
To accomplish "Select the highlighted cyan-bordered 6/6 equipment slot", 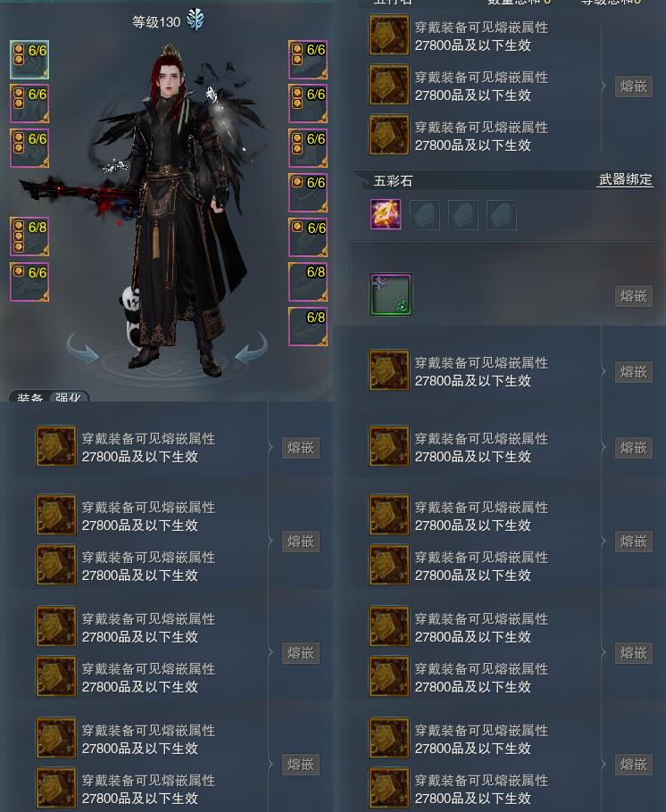I will coord(29,60).
